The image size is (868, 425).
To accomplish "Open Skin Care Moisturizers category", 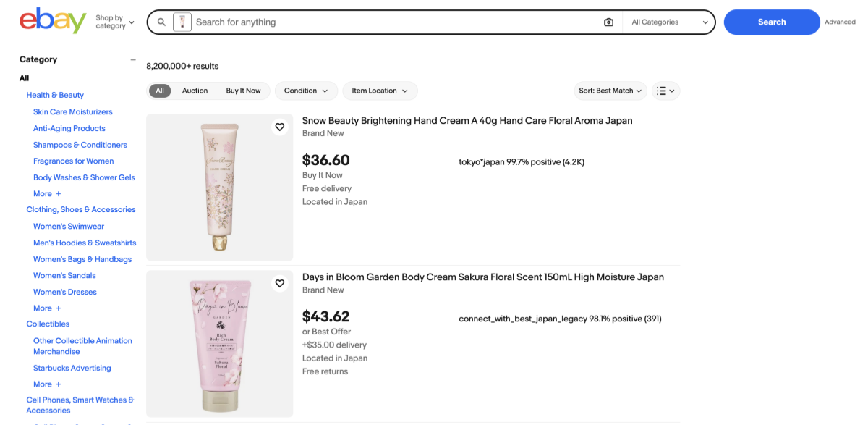I will coord(73,112).
